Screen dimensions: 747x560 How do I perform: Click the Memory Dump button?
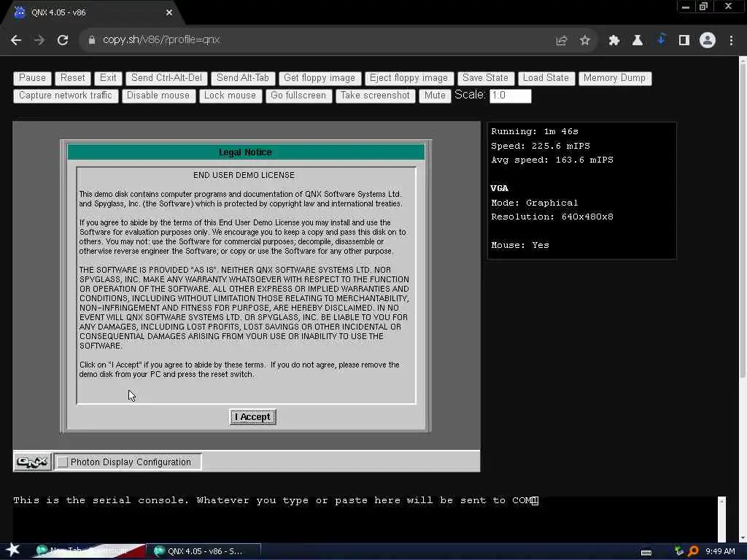pos(614,78)
